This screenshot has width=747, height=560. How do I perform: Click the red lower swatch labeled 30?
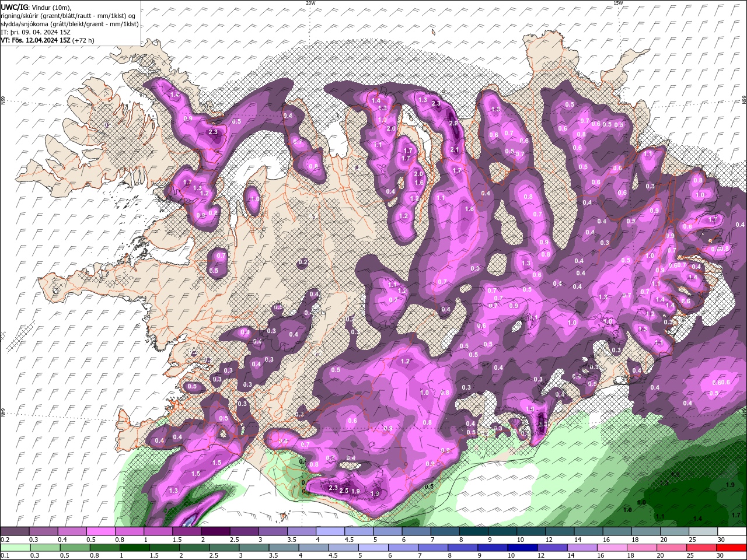coord(731,547)
